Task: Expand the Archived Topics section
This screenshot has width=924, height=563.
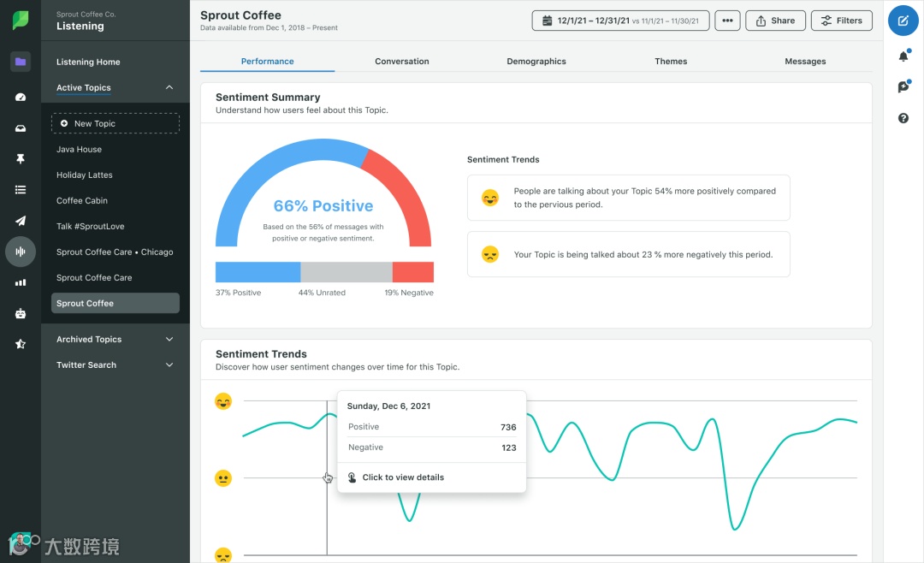Action: (169, 339)
